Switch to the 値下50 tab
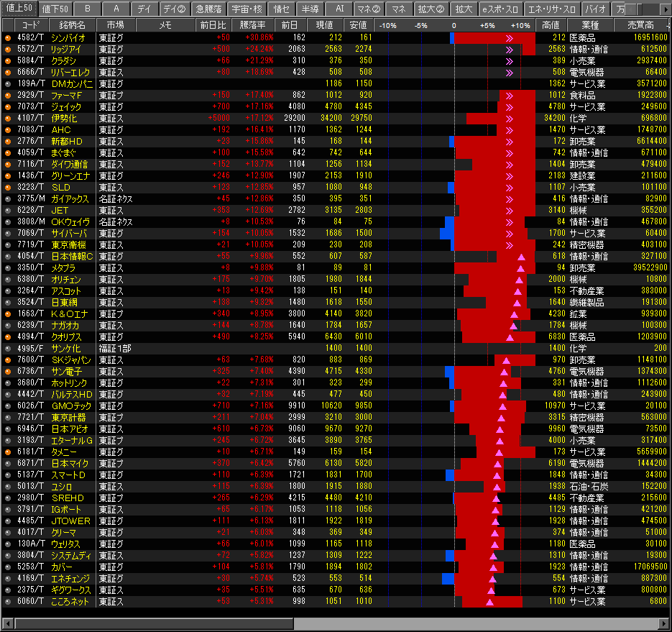Viewport: 672px width, 632px height. (55, 9)
